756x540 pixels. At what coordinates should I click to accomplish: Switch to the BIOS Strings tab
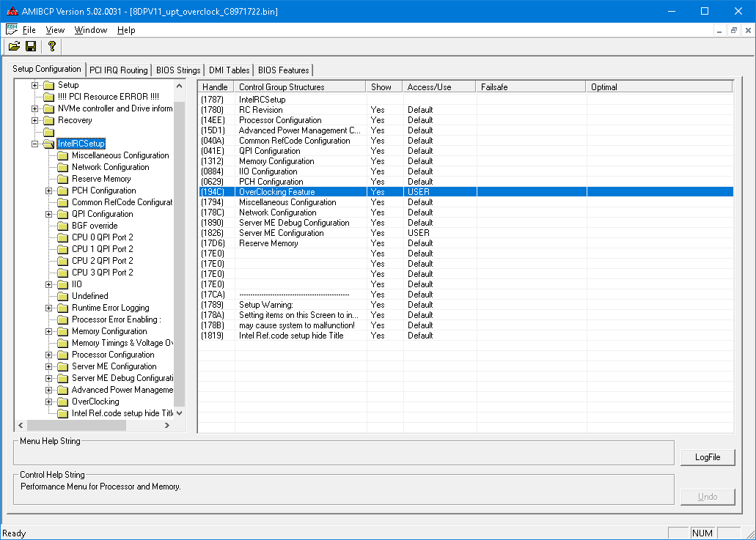click(x=178, y=70)
